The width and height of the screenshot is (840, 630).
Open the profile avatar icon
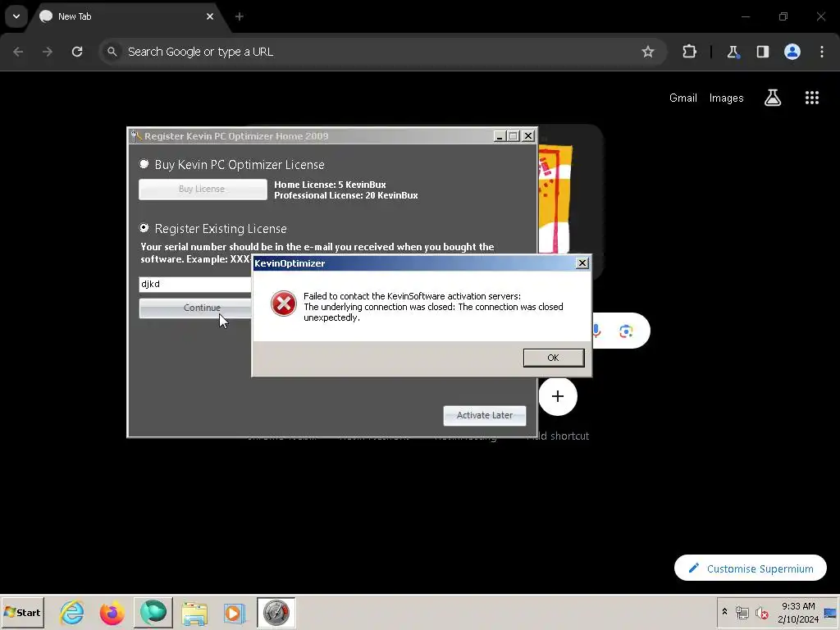tap(792, 52)
